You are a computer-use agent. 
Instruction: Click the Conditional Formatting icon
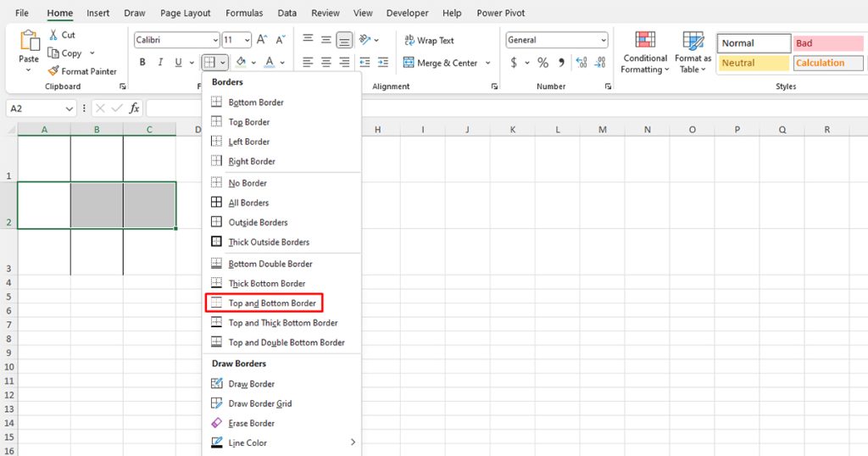(x=645, y=42)
